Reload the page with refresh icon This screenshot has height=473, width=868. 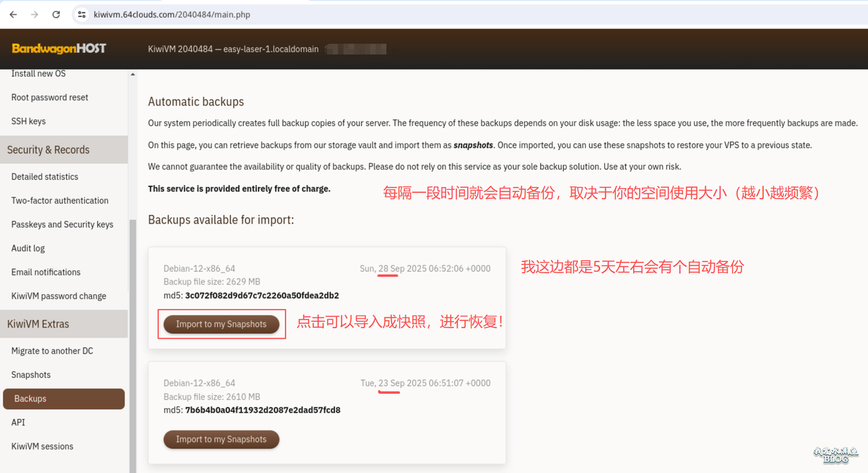(56, 14)
